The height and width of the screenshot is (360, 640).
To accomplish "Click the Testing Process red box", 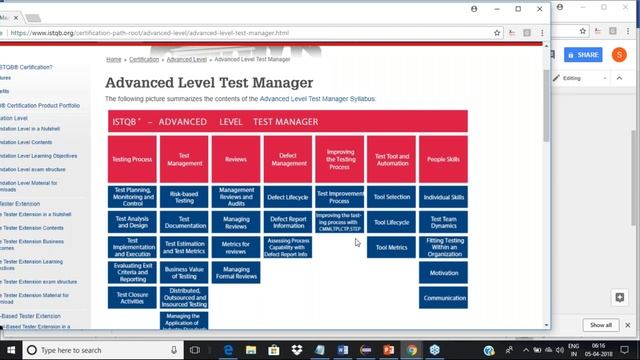I will [x=132, y=159].
